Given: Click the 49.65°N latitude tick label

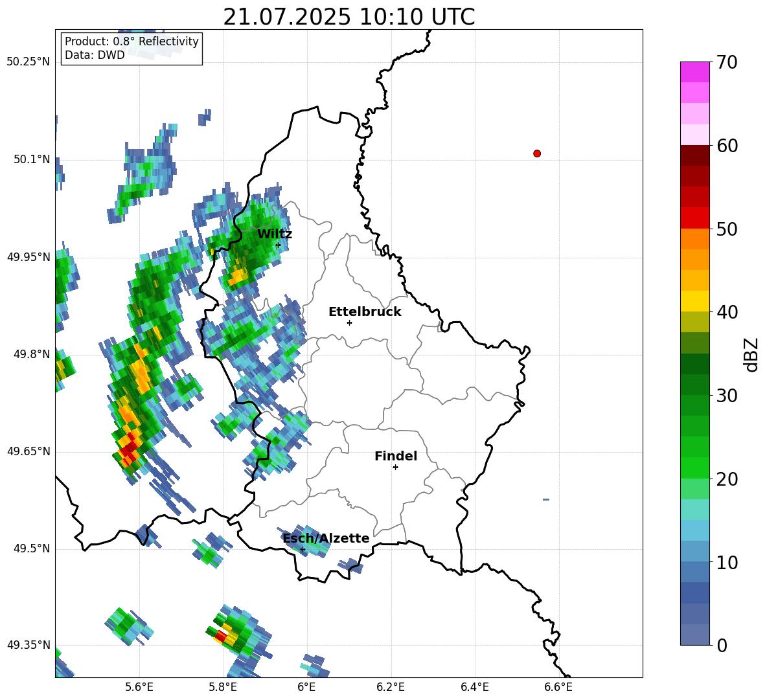Looking at the screenshot, I should (x=28, y=451).
